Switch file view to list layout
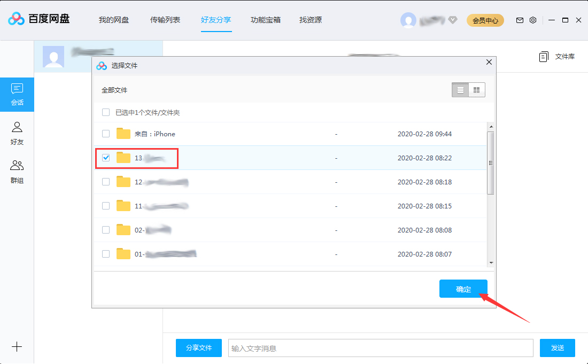This screenshot has height=364, width=588. [x=460, y=89]
